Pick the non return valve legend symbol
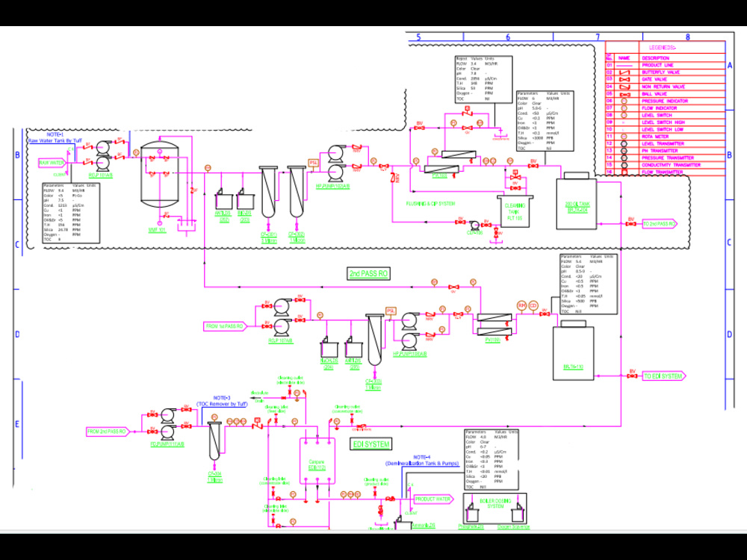The width and height of the screenshot is (747, 560). [x=624, y=87]
